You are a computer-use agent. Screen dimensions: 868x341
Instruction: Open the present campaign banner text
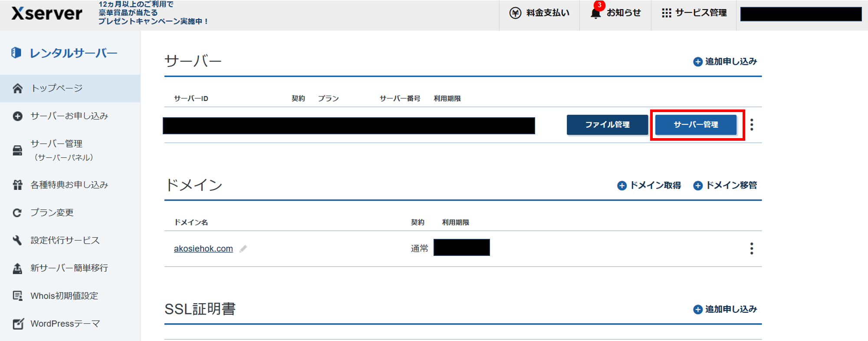click(x=153, y=13)
